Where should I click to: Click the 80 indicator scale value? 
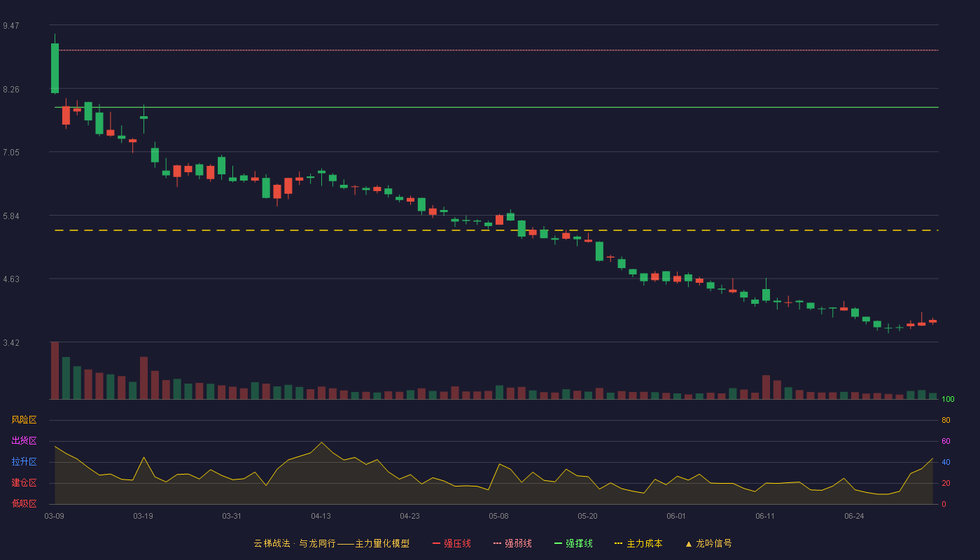pyautogui.click(x=946, y=420)
